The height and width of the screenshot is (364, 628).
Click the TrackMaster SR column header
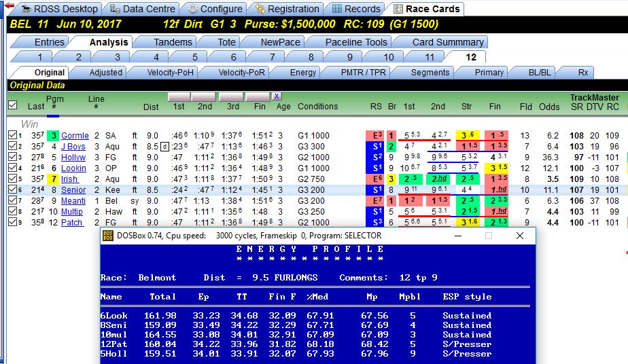[x=576, y=107]
